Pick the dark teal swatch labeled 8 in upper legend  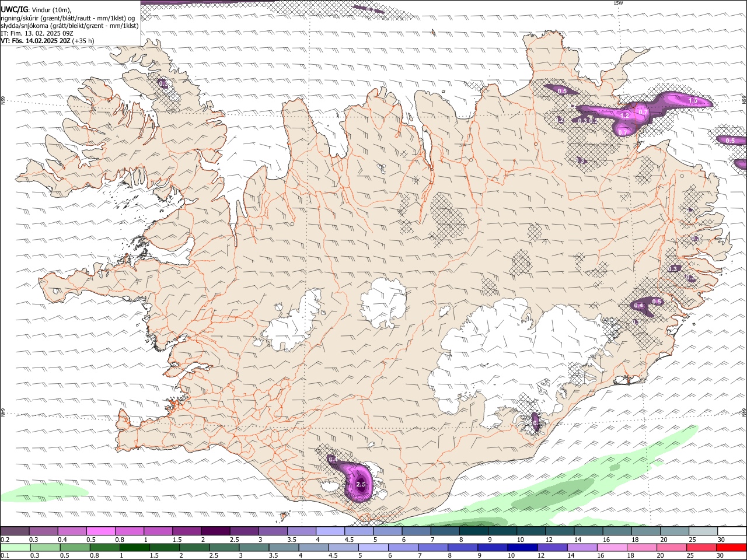pos(473,531)
